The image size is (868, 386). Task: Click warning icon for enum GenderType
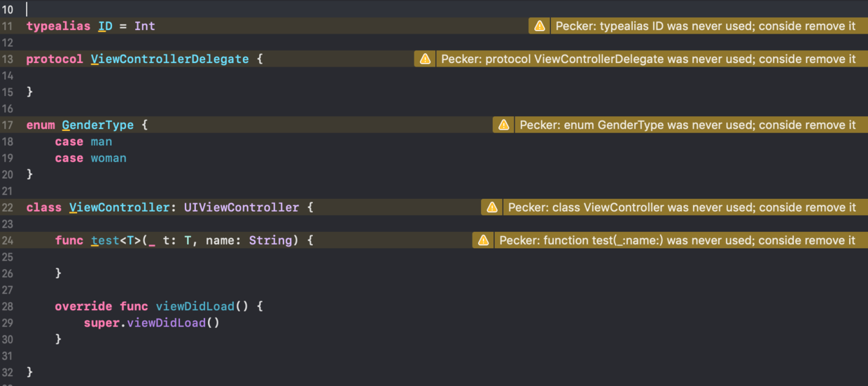pyautogui.click(x=503, y=125)
